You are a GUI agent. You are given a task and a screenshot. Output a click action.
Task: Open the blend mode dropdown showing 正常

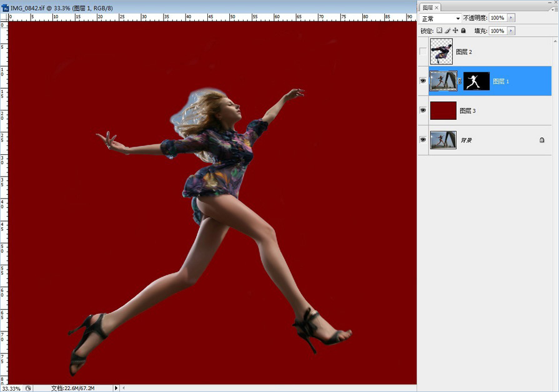(440, 19)
